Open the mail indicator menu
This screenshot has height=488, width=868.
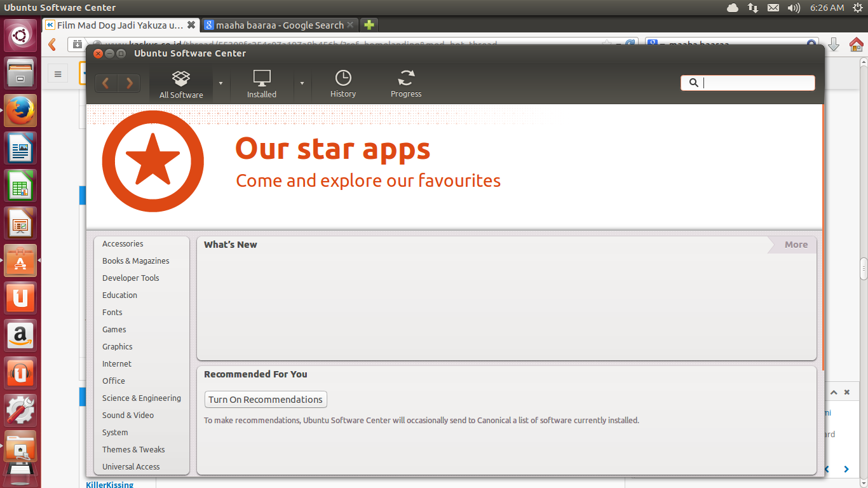click(773, 8)
